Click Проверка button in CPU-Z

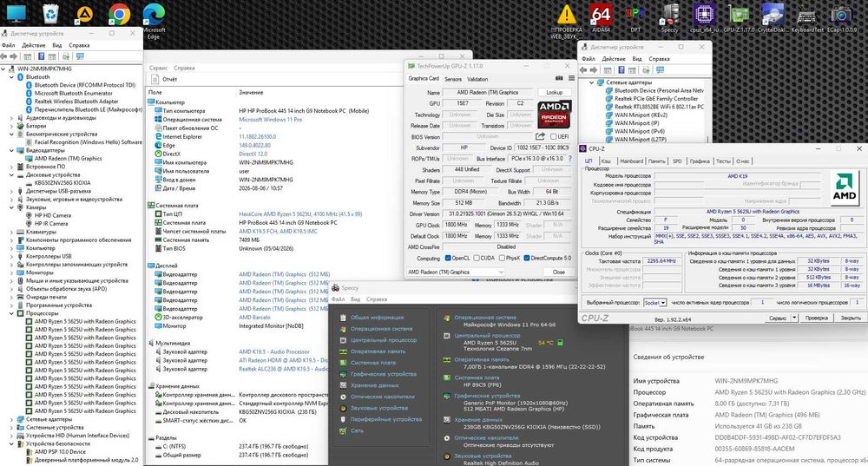click(817, 318)
